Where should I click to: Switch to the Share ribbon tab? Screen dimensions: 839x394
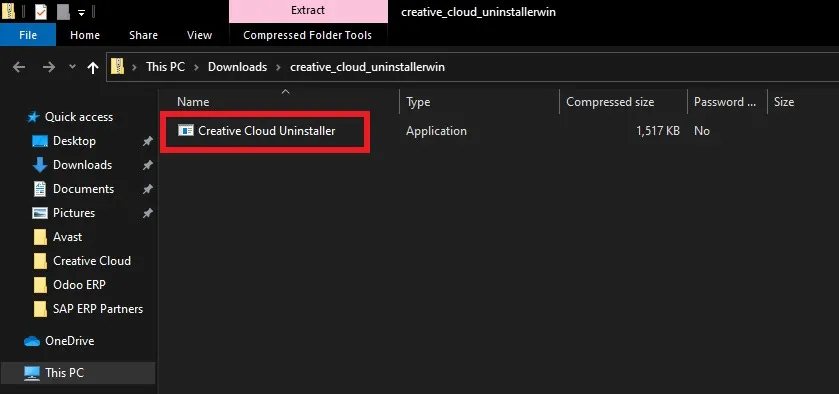pyautogui.click(x=143, y=35)
